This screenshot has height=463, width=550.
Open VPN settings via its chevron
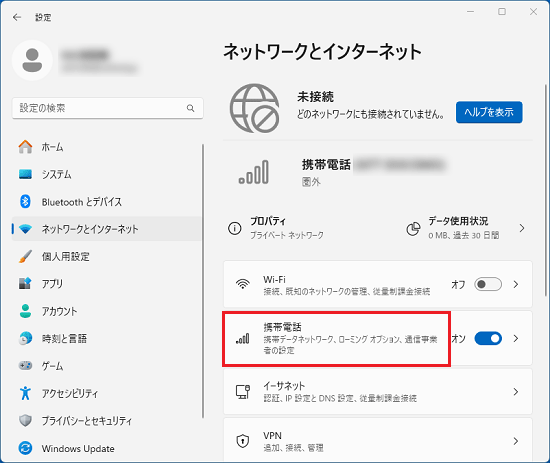click(x=516, y=441)
